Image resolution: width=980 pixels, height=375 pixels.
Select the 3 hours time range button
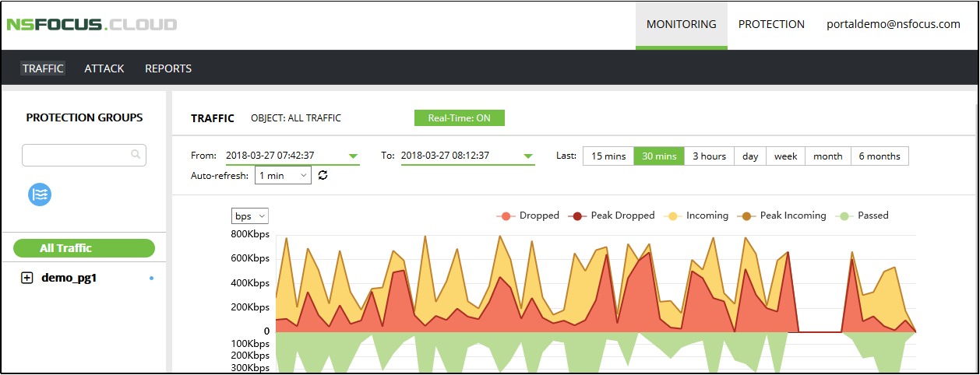coord(709,156)
